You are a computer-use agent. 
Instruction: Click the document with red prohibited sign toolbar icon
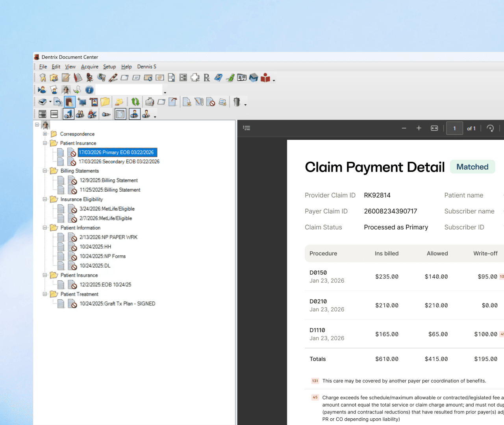point(211,102)
